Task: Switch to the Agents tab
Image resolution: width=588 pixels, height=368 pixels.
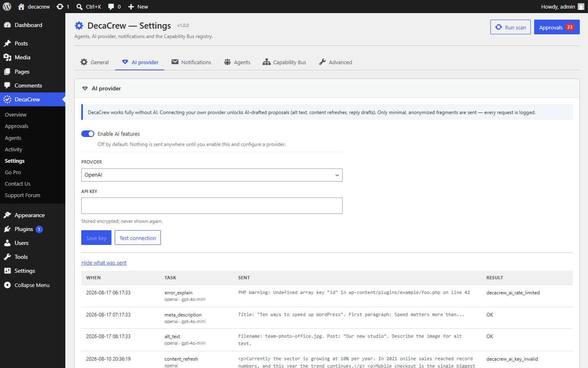Action: coord(237,62)
